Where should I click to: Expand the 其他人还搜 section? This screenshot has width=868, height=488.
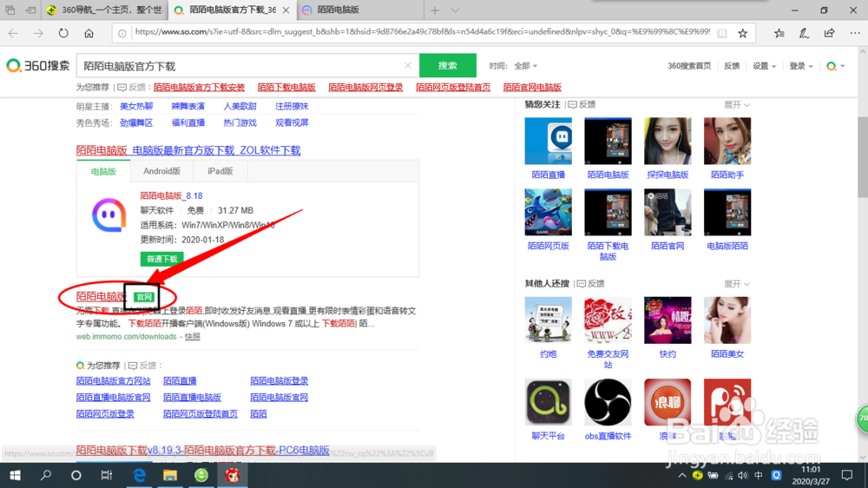coord(737,284)
